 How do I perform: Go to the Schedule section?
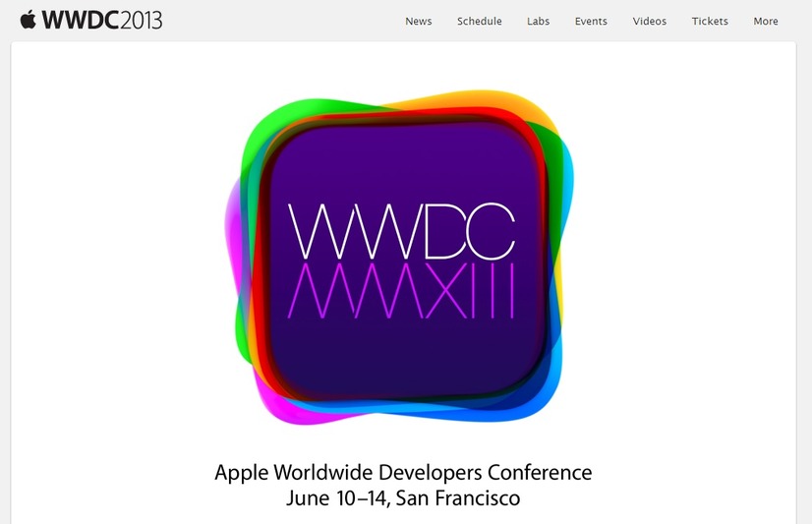click(479, 22)
